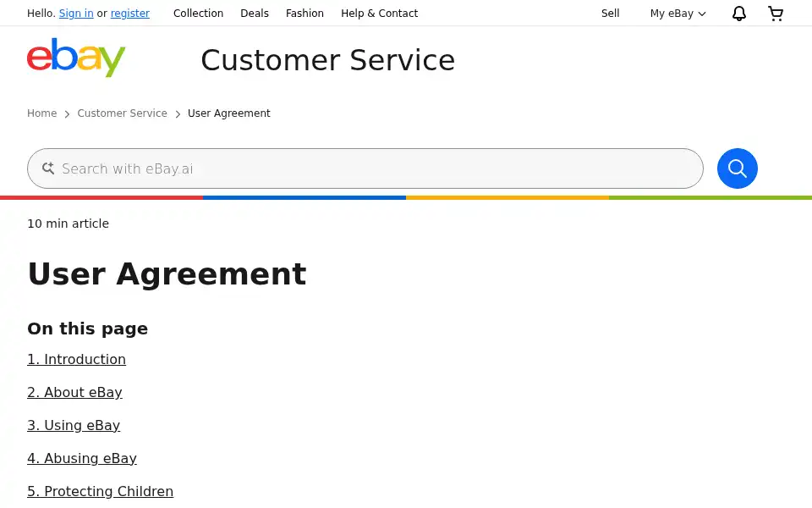812x508 pixels.
Task: Click the blue search button
Action: click(x=737, y=168)
